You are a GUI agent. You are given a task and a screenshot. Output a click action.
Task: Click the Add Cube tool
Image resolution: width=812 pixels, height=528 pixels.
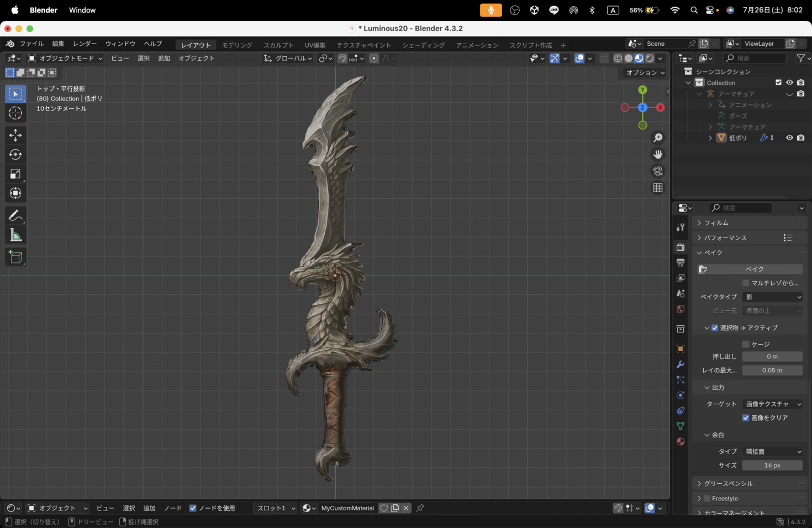(15, 257)
